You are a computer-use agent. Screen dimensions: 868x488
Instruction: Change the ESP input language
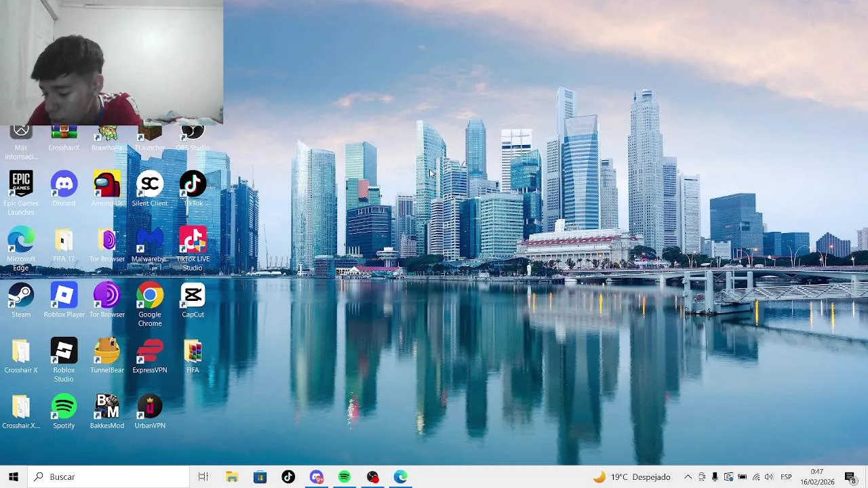pos(787,476)
